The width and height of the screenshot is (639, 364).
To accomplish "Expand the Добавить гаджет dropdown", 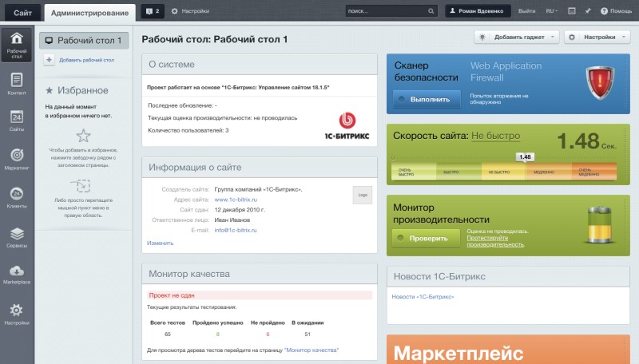I will 517,38.
